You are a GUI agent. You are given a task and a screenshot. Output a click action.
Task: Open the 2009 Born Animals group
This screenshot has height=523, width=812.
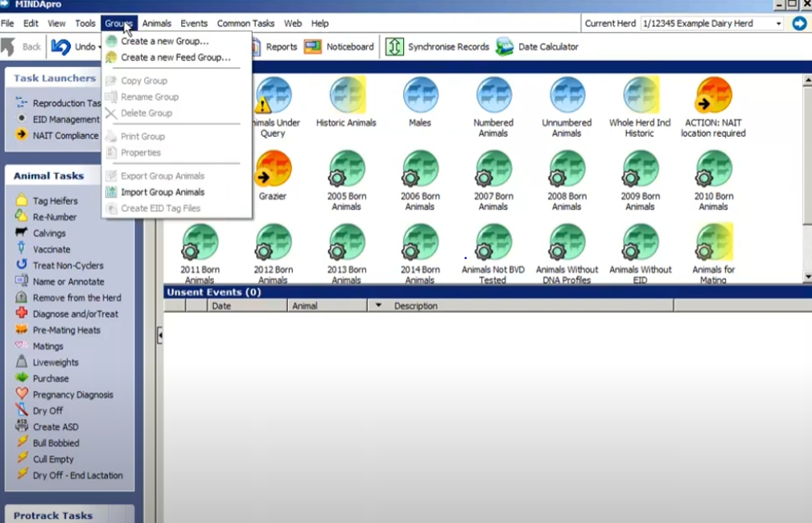(x=641, y=168)
